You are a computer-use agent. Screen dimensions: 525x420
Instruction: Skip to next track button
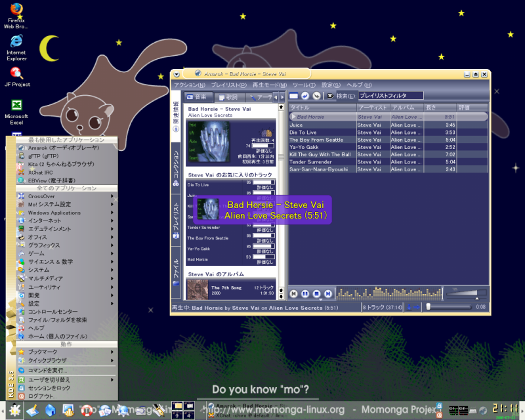328,294
